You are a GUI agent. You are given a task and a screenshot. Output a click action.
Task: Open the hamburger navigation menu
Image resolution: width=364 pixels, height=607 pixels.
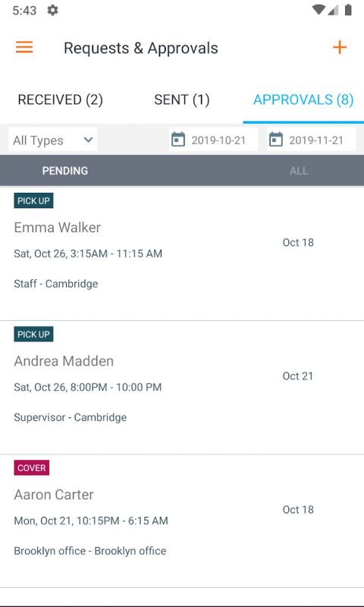24,47
